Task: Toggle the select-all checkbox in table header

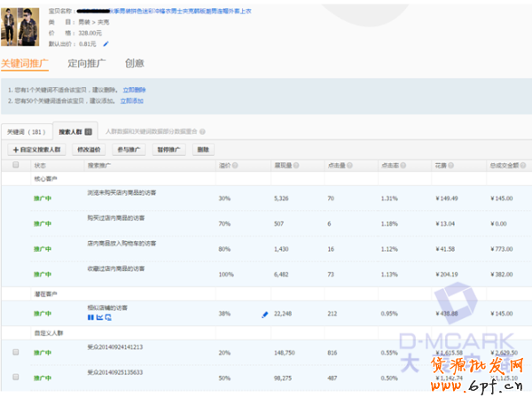Action: pos(15,165)
